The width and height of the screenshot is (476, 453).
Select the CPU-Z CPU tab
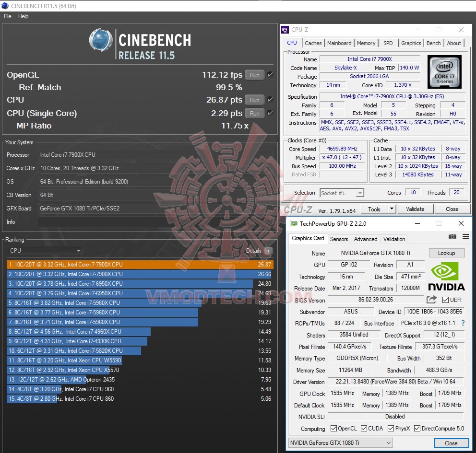pyautogui.click(x=292, y=43)
